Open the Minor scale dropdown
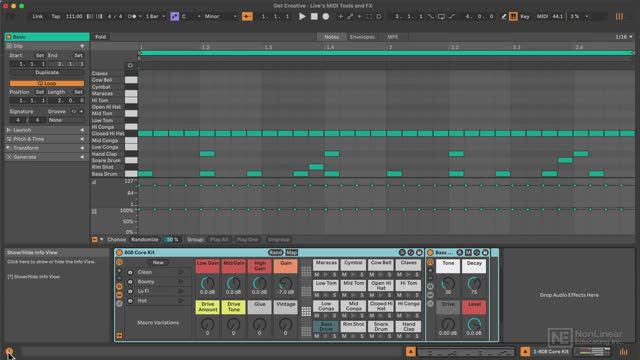This screenshot has height=360, width=640. [220, 16]
